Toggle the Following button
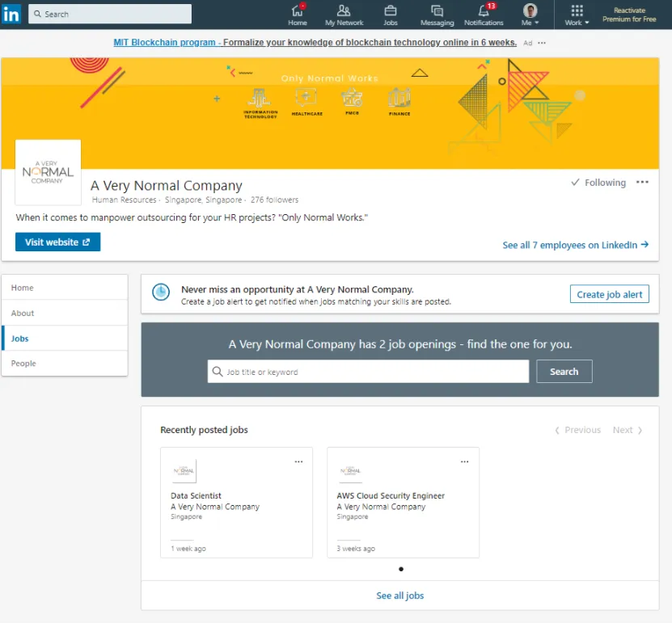 [x=598, y=183]
